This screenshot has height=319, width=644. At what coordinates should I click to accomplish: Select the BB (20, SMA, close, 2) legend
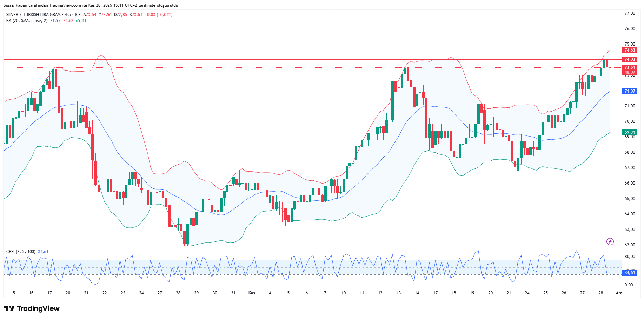27,21
